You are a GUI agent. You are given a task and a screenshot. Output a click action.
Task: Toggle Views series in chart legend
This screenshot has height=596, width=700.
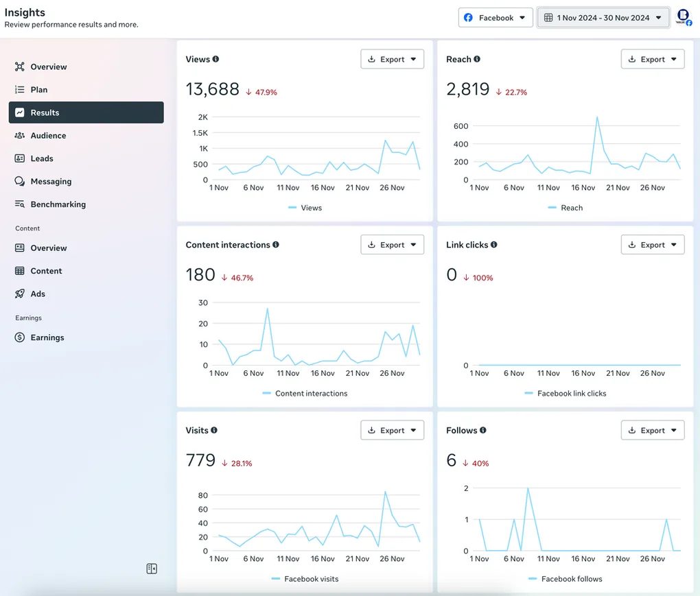click(305, 208)
